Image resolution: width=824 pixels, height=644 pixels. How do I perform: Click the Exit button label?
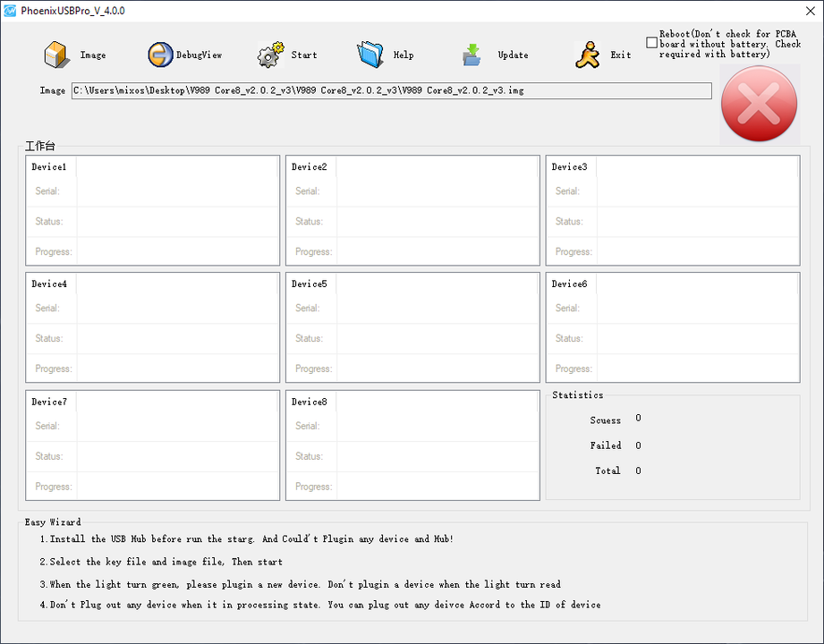(621, 55)
